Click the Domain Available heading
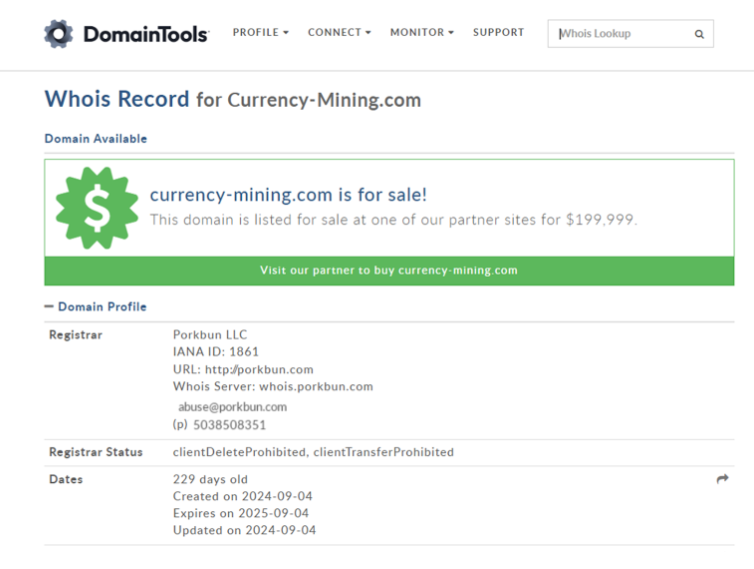The width and height of the screenshot is (754, 569). point(96,139)
